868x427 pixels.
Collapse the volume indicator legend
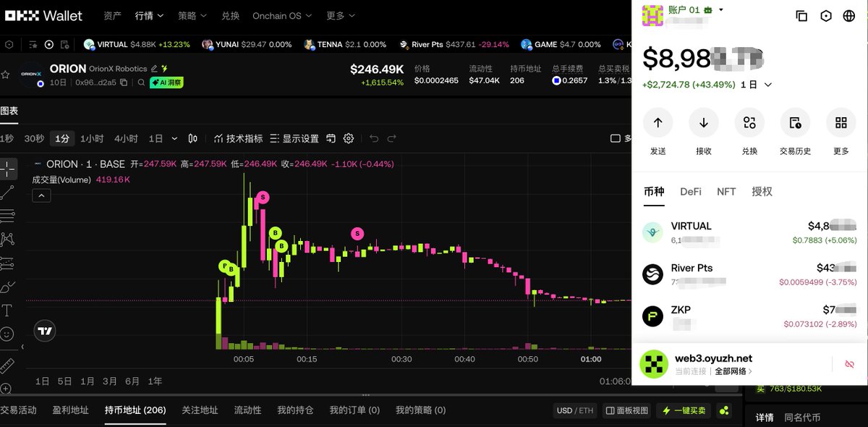pos(41,195)
